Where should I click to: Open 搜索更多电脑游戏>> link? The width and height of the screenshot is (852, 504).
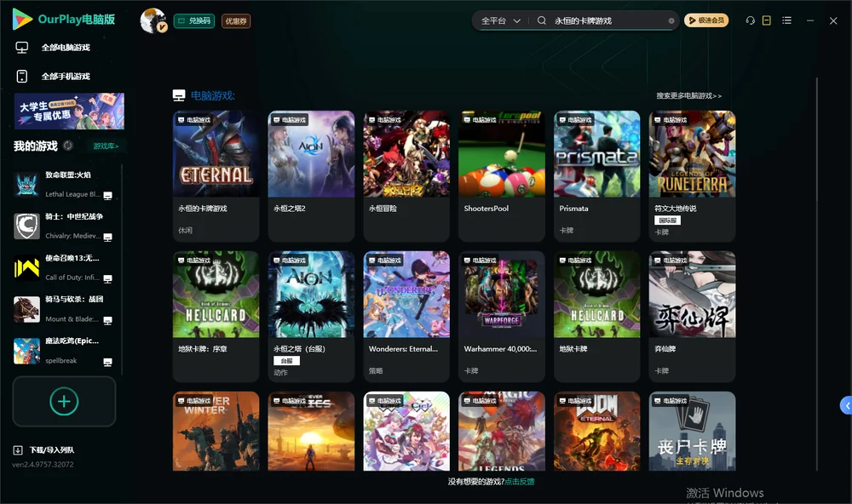pyautogui.click(x=688, y=95)
